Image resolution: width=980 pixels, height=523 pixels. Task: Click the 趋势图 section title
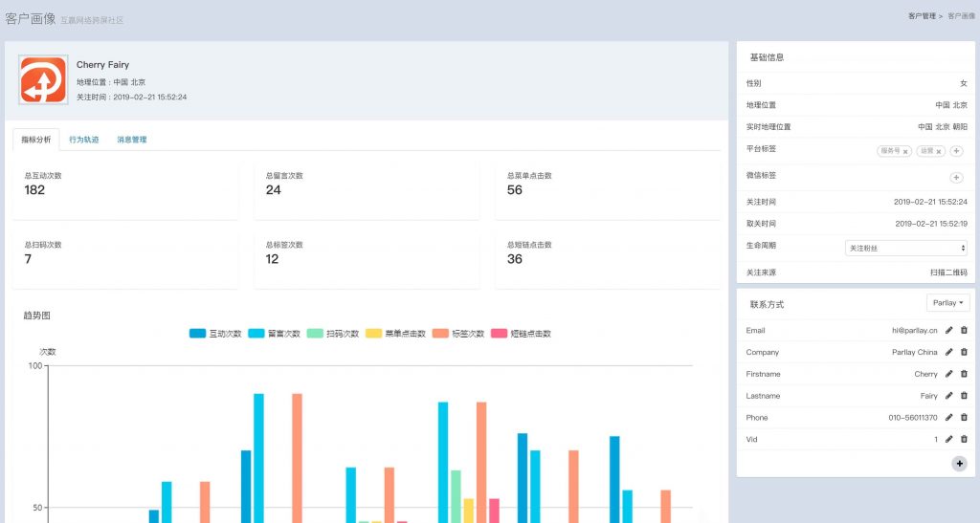pyautogui.click(x=37, y=316)
